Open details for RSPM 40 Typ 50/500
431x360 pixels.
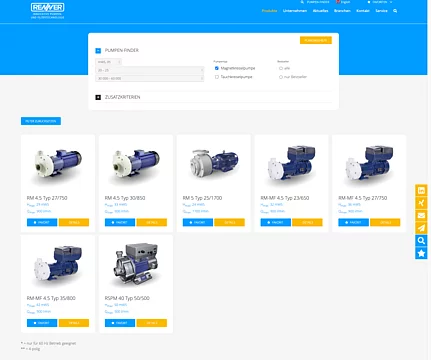(x=152, y=323)
